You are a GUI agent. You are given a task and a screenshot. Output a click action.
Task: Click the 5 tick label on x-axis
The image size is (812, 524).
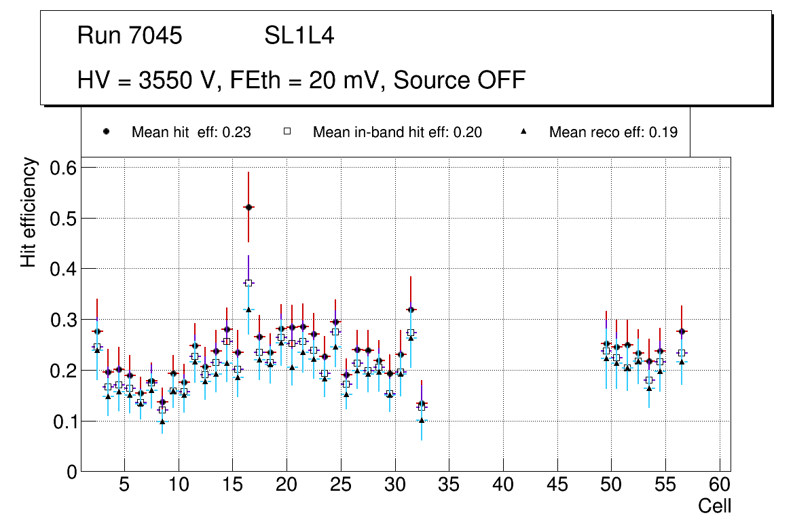pyautogui.click(x=124, y=486)
